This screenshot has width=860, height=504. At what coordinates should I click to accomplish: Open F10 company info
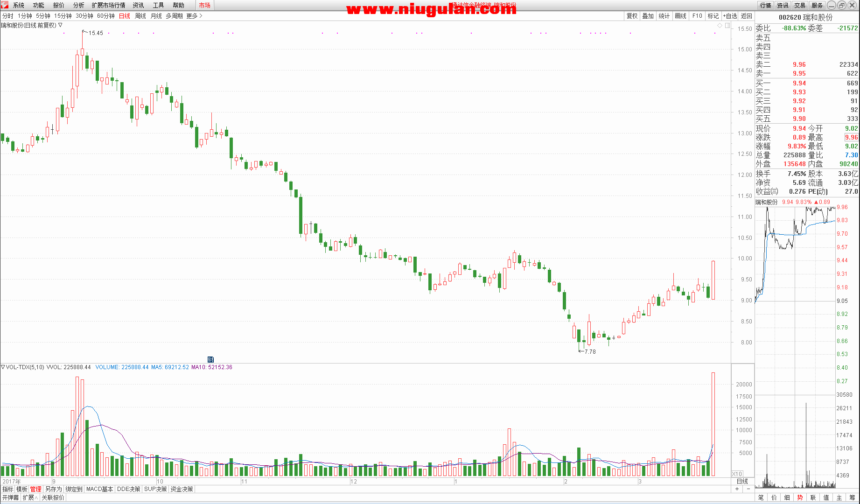click(x=697, y=16)
